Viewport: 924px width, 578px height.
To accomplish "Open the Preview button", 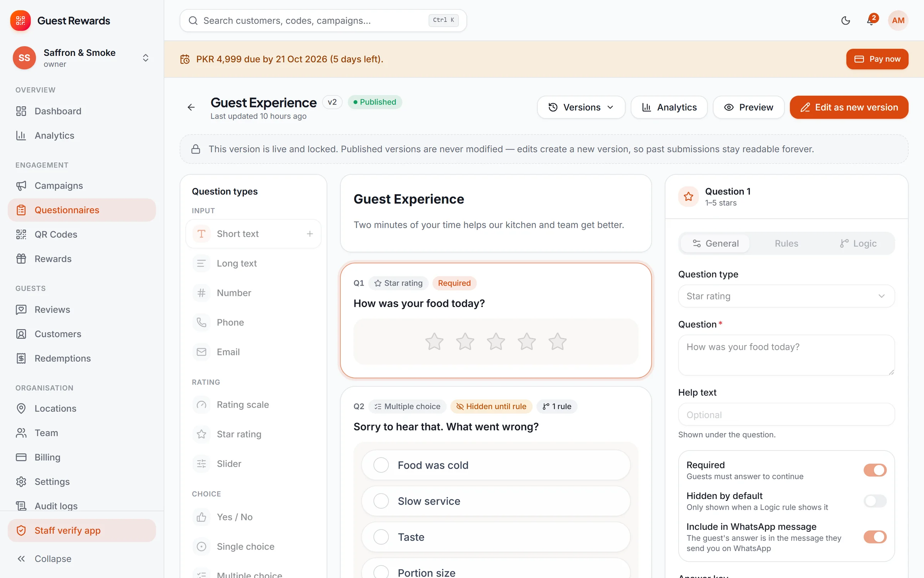I will [748, 107].
